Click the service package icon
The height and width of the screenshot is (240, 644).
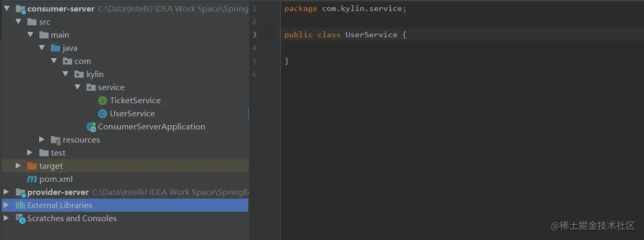pos(91,88)
